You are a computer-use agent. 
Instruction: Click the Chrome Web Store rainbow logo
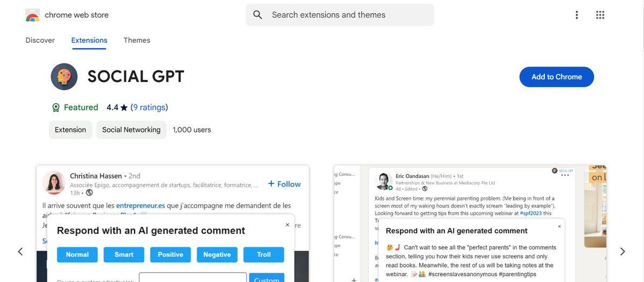32,15
